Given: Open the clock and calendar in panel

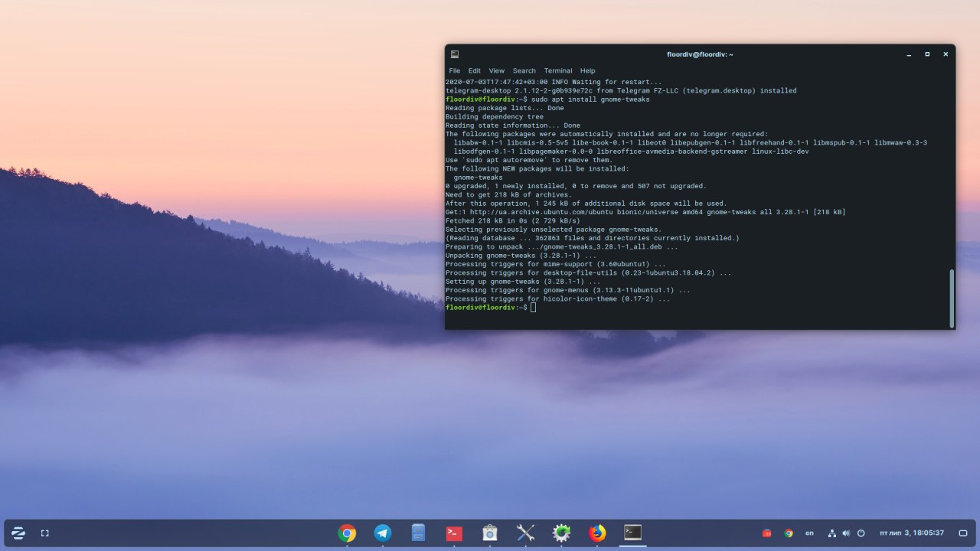Looking at the screenshot, I should (912, 533).
